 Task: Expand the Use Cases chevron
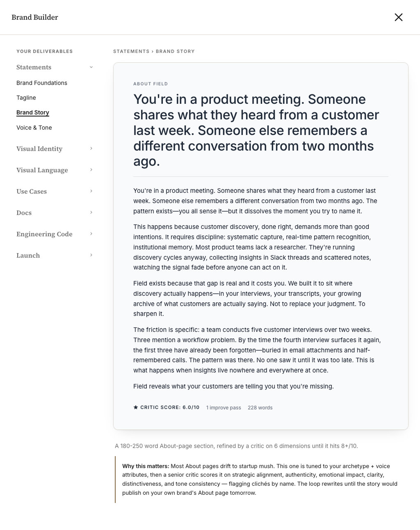(x=91, y=191)
